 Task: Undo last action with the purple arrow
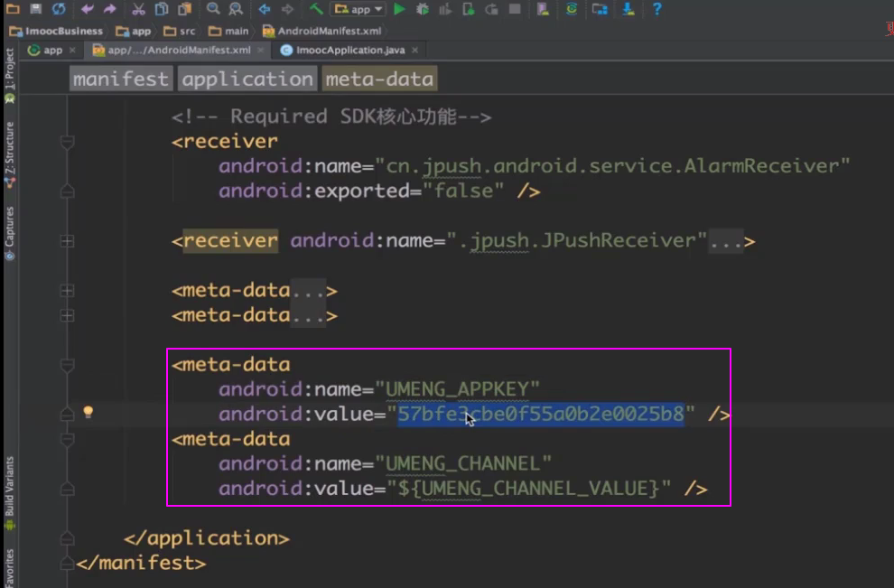tap(87, 9)
